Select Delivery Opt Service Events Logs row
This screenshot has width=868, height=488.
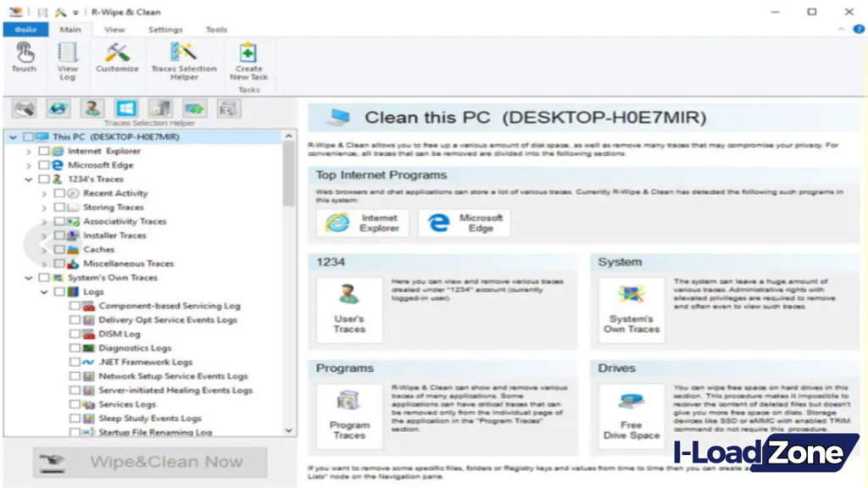tap(167, 319)
